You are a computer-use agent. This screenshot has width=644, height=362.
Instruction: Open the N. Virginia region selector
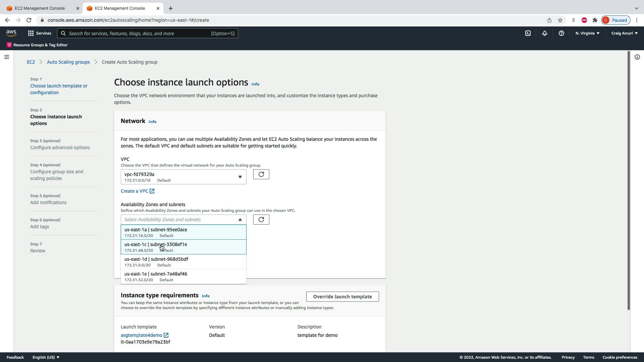click(x=587, y=33)
